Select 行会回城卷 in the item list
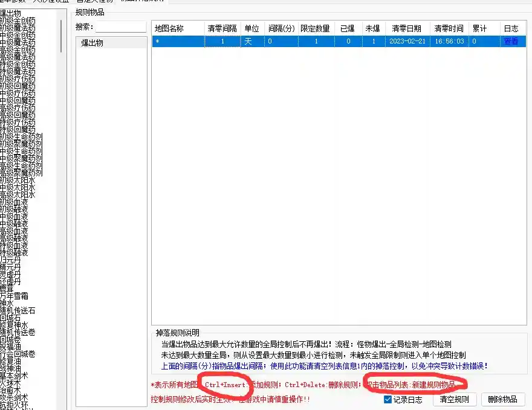The height and width of the screenshot is (410, 532). point(18,354)
